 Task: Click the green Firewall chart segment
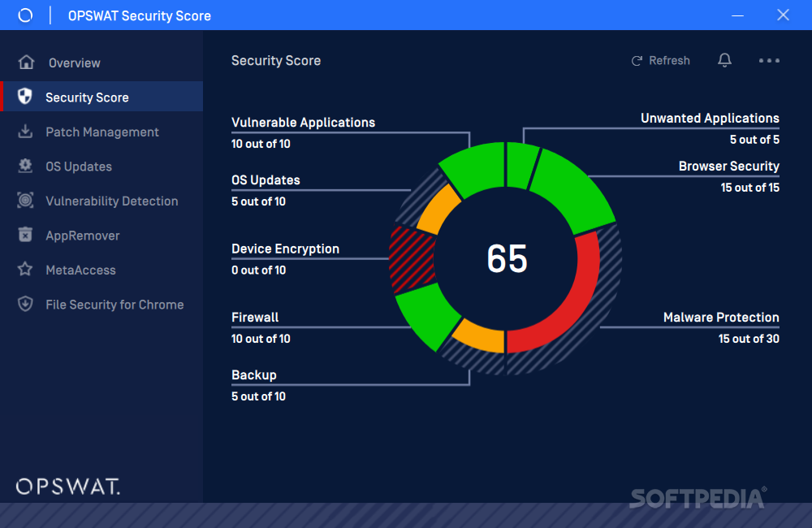point(427,316)
